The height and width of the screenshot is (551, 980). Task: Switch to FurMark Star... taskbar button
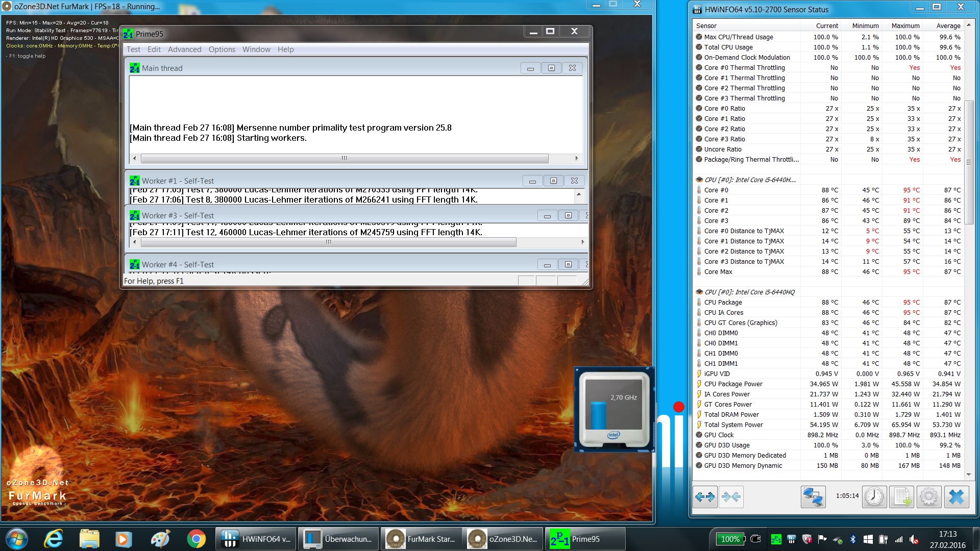pyautogui.click(x=421, y=539)
